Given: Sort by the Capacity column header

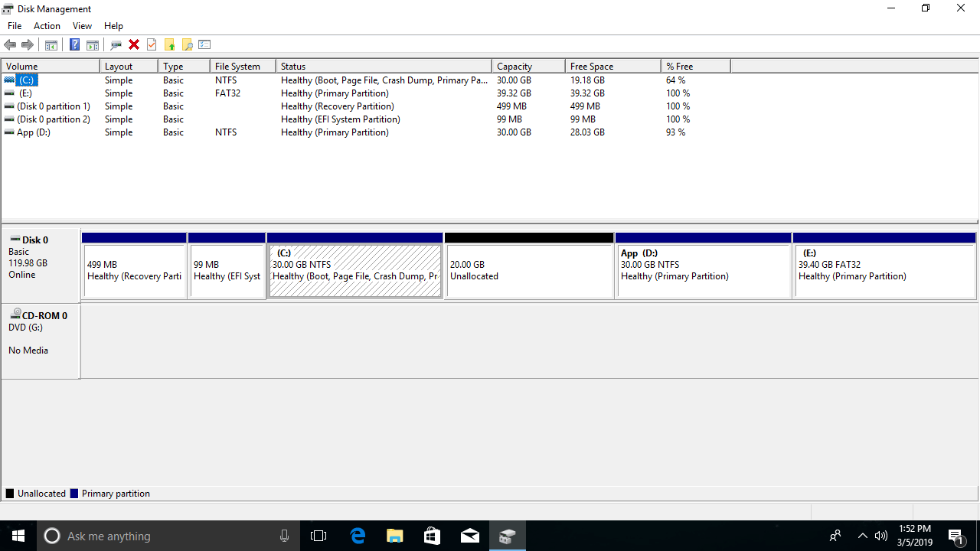Looking at the screenshot, I should (528, 67).
